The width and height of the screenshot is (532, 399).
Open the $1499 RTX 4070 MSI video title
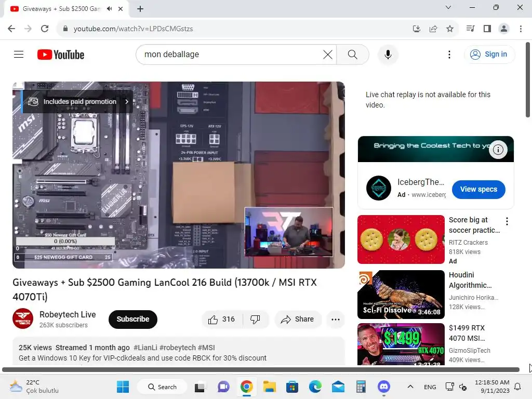(467, 333)
